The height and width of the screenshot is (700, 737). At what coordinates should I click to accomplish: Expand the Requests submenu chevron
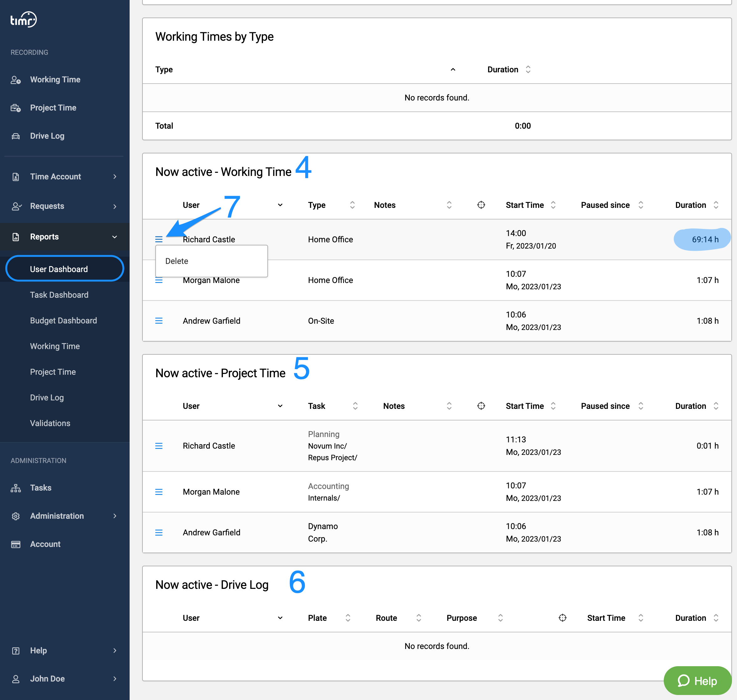115,206
